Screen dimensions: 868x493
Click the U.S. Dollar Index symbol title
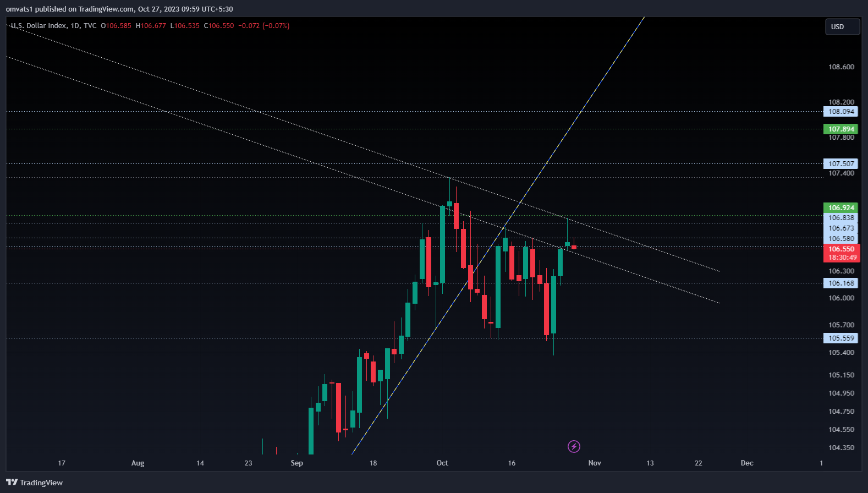tap(38, 26)
